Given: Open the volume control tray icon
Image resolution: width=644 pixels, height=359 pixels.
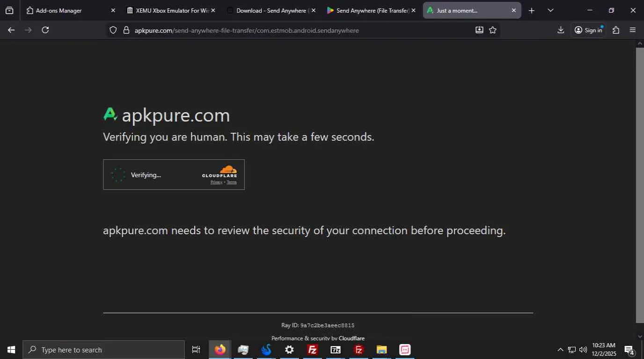Looking at the screenshot, I should (x=583, y=350).
